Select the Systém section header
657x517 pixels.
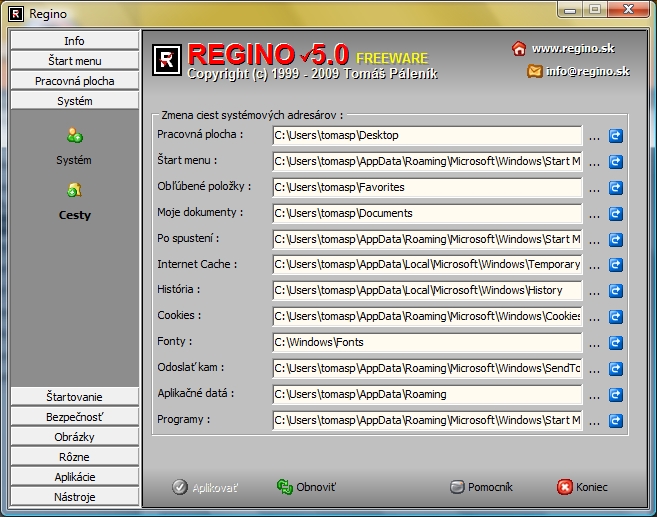(x=75, y=101)
